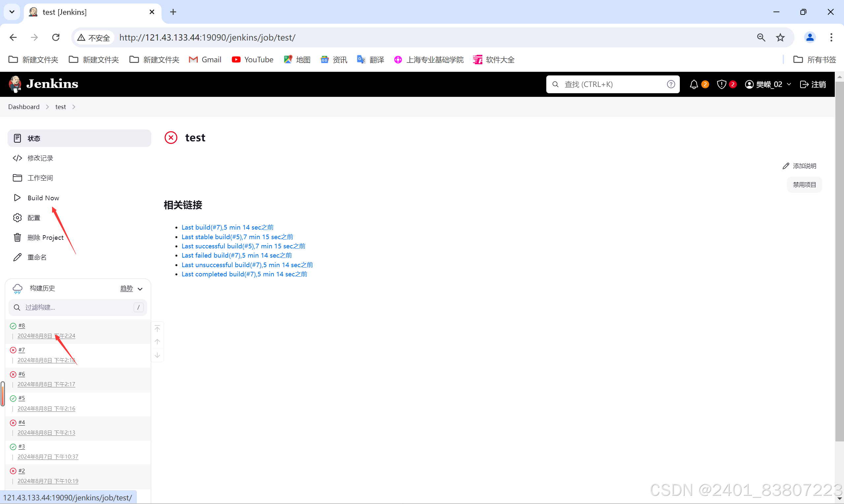The width and height of the screenshot is (844, 504).
Task: Open the 樊嵘_02 user account dropdown
Action: [768, 84]
